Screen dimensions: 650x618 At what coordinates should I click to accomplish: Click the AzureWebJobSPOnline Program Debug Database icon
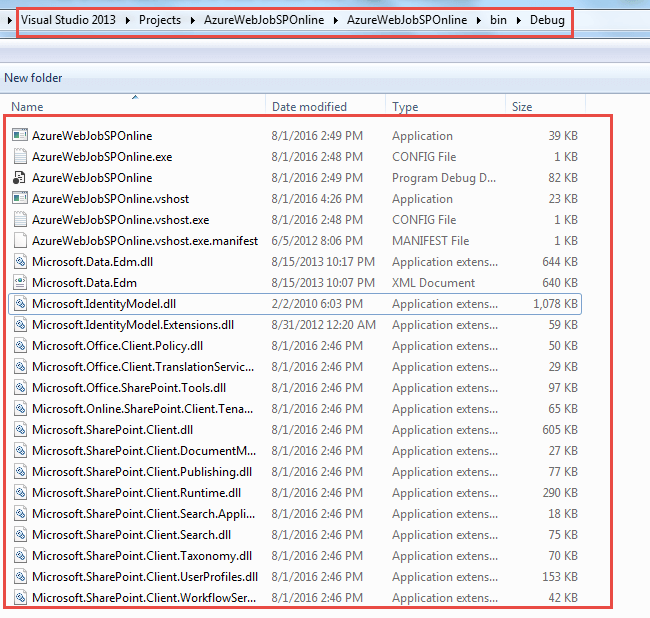click(19, 177)
